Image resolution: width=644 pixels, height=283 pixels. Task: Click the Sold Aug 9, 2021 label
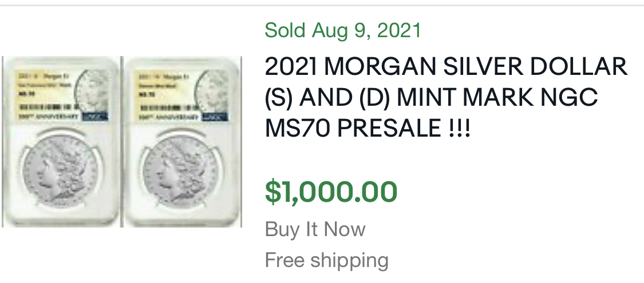(x=343, y=30)
